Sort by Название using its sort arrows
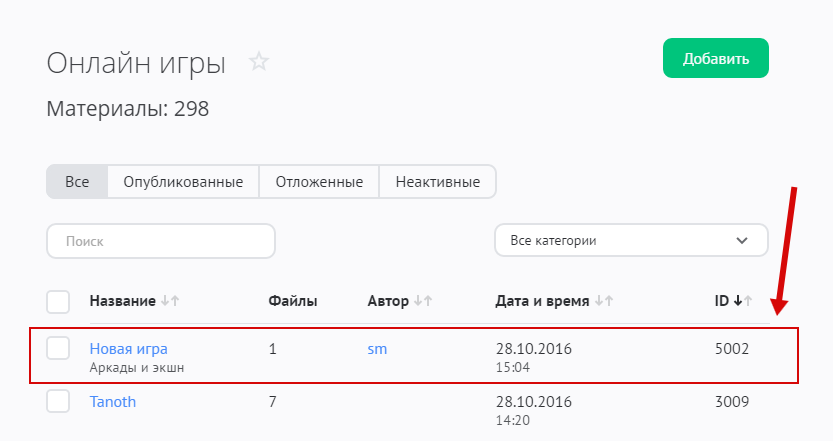This screenshot has width=833, height=441. [169, 301]
